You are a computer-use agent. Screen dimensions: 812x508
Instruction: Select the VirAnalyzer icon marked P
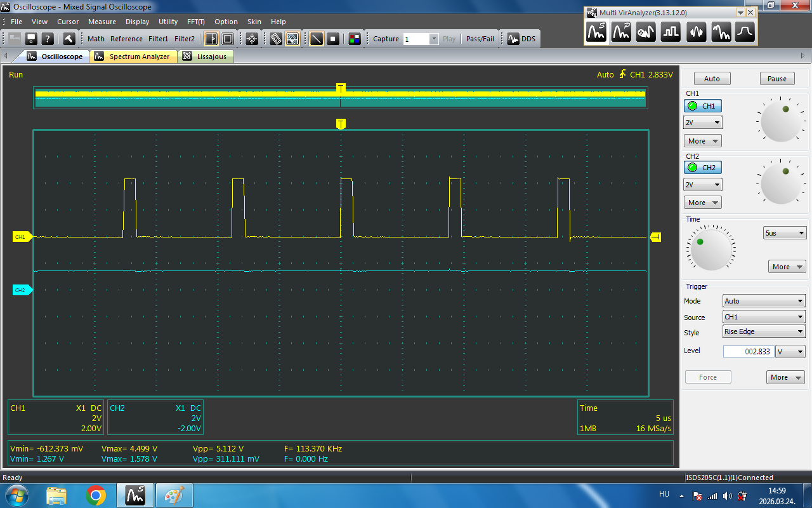[621, 31]
